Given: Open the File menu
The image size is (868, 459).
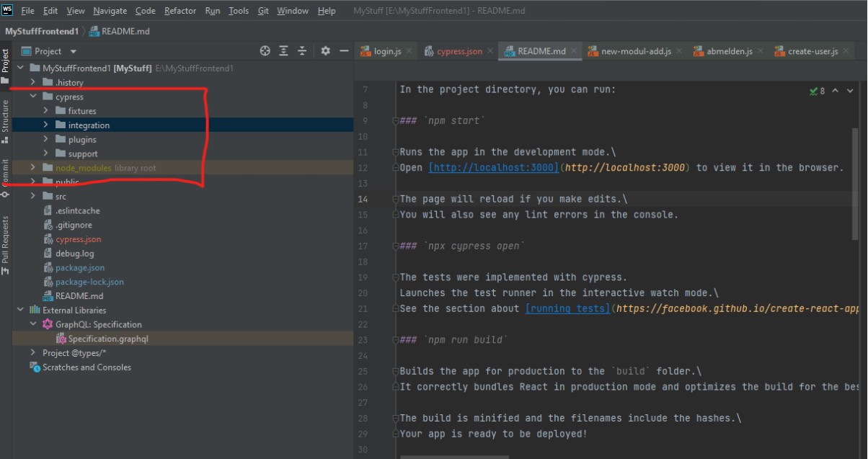Looking at the screenshot, I should pyautogui.click(x=28, y=11).
